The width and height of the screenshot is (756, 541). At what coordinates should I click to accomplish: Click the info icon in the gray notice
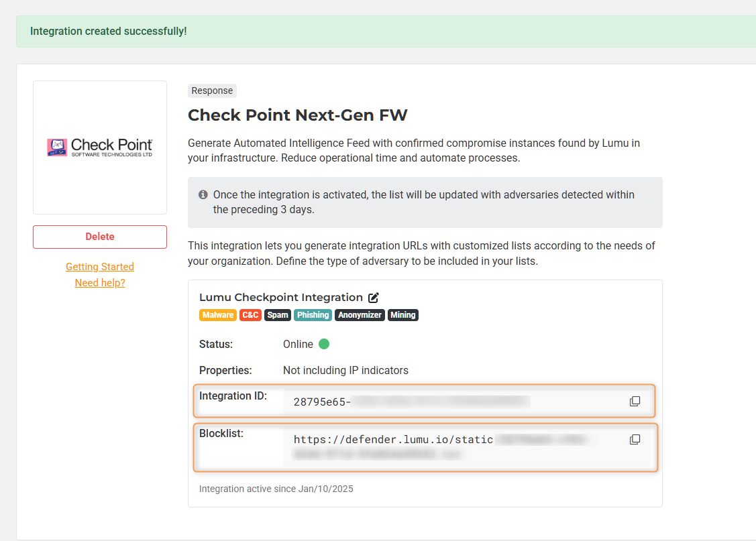point(203,195)
